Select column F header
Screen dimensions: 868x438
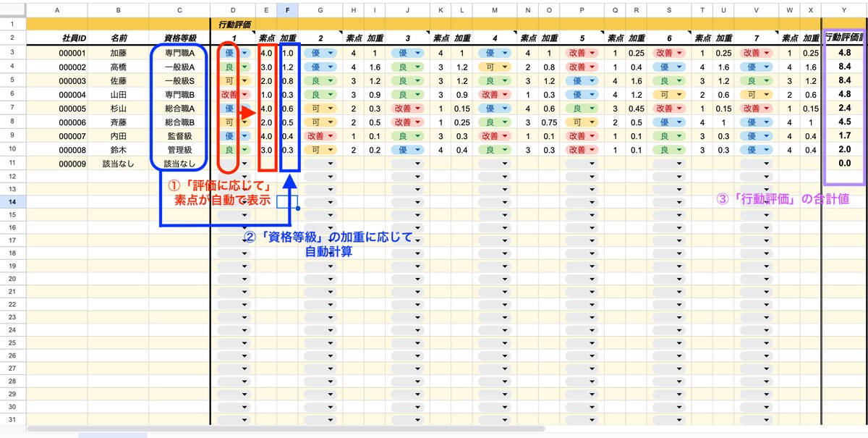tap(288, 10)
